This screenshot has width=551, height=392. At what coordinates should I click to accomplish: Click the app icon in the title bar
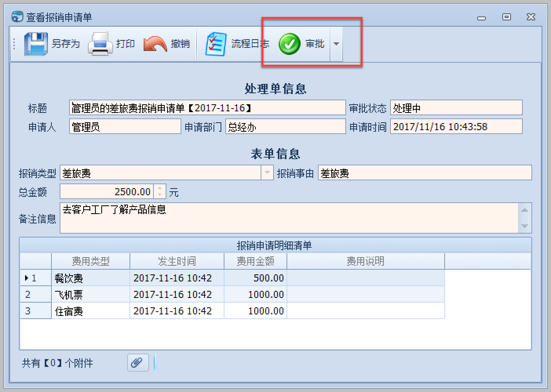17,17
